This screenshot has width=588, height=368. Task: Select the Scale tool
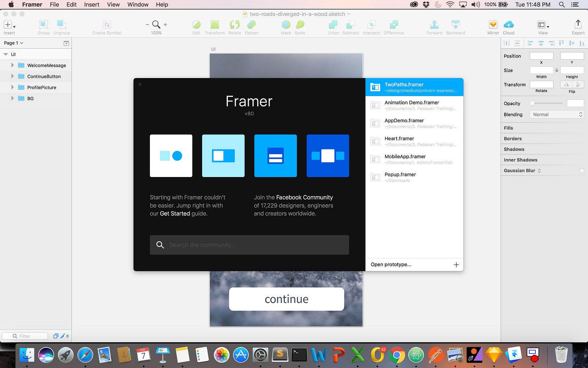coord(300,25)
